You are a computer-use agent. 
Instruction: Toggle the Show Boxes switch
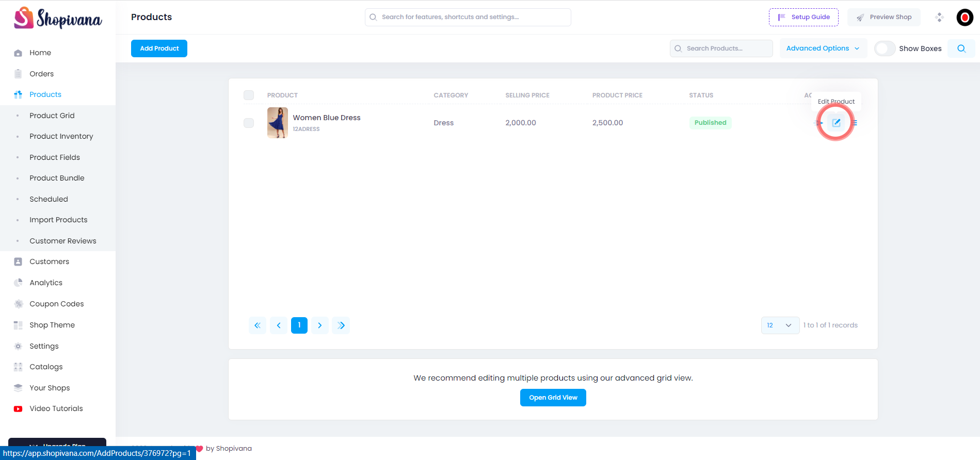[x=885, y=48]
